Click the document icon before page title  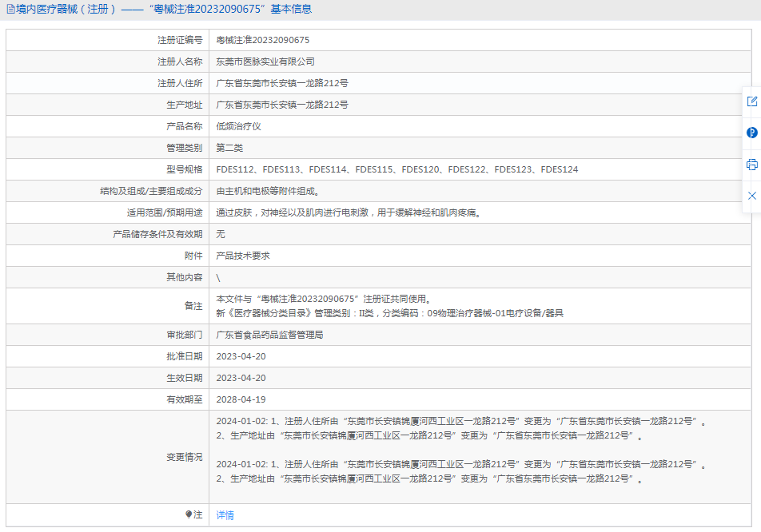[x=10, y=10]
